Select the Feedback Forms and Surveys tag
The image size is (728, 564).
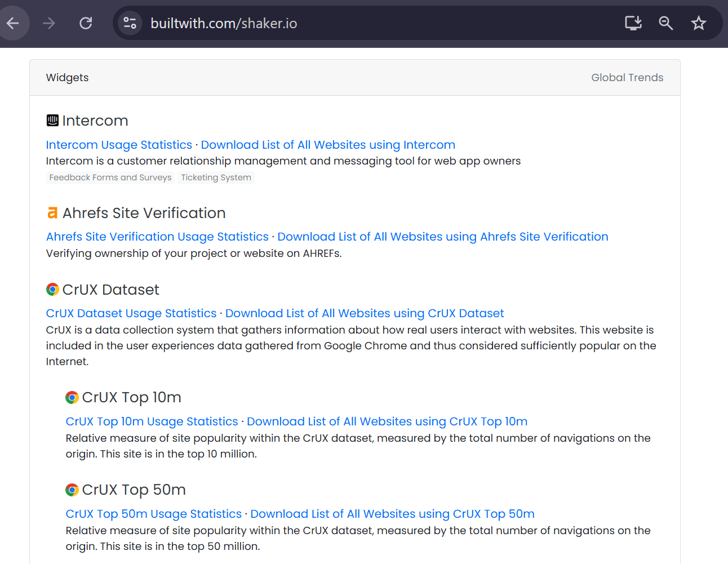[x=110, y=177]
